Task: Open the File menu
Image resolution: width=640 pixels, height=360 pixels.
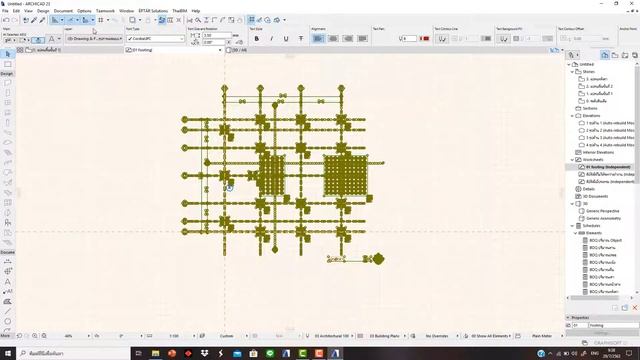Action: click(x=5, y=11)
